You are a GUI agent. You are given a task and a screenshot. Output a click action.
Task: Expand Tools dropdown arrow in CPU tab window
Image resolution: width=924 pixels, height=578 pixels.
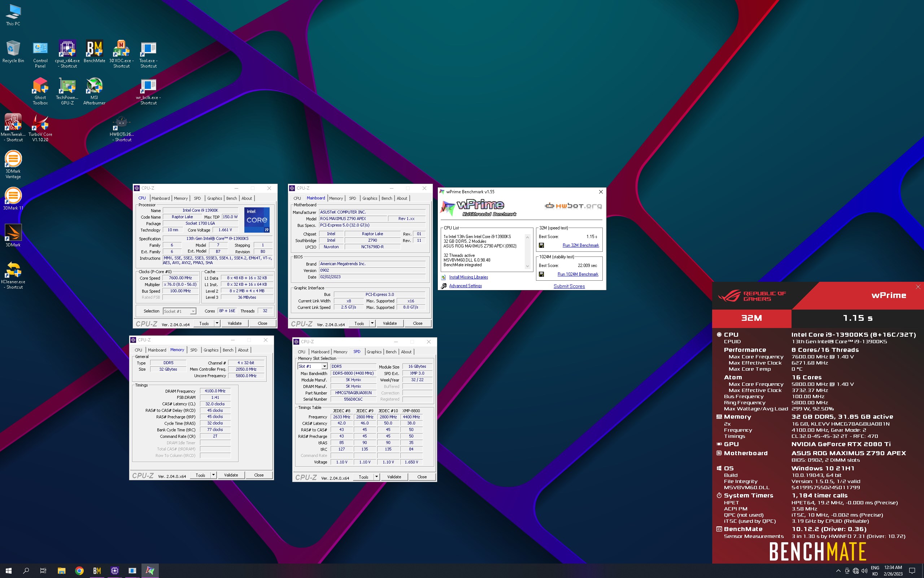click(x=217, y=323)
